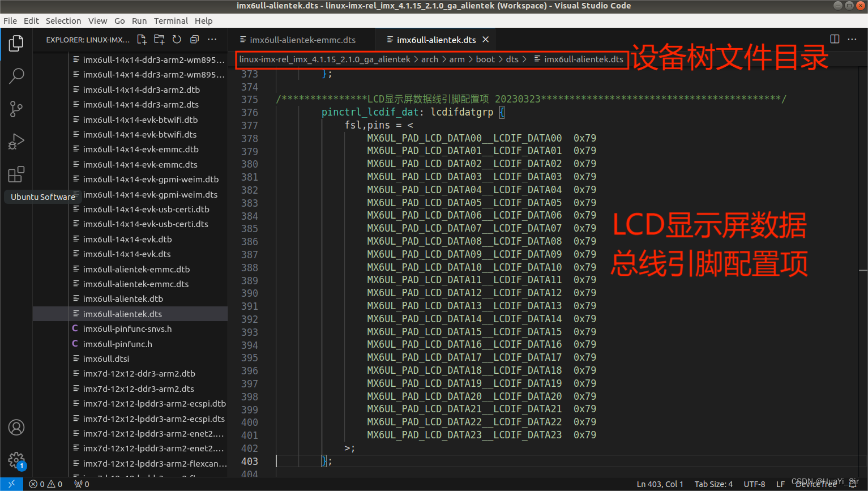Open the errors and warnings status indicator
The image size is (868, 491).
pos(46,484)
